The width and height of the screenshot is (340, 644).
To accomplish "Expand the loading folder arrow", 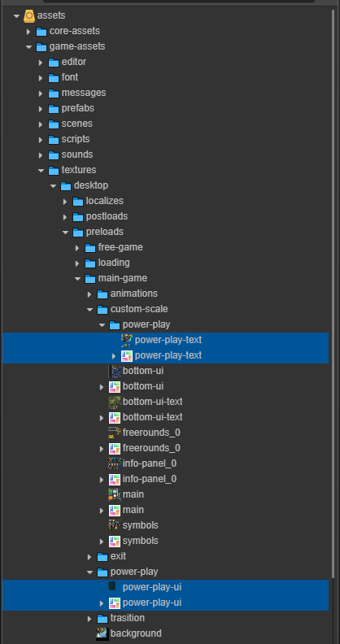I will point(77,263).
